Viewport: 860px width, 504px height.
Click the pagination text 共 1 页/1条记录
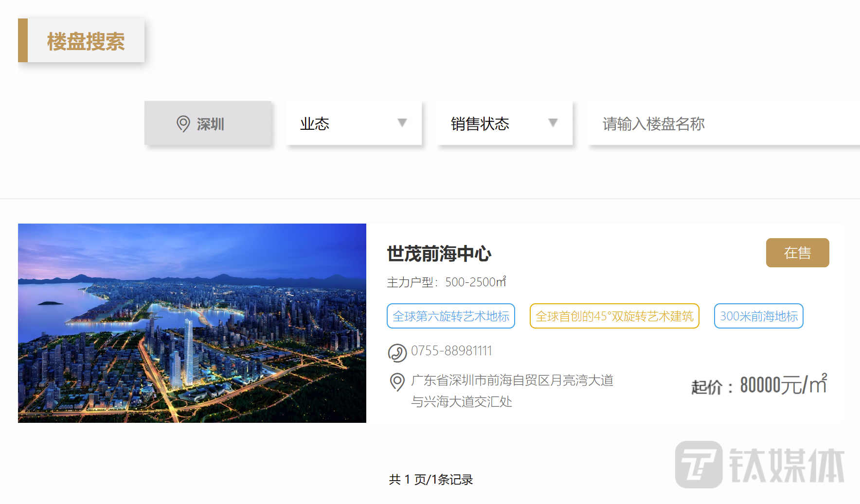click(x=431, y=480)
